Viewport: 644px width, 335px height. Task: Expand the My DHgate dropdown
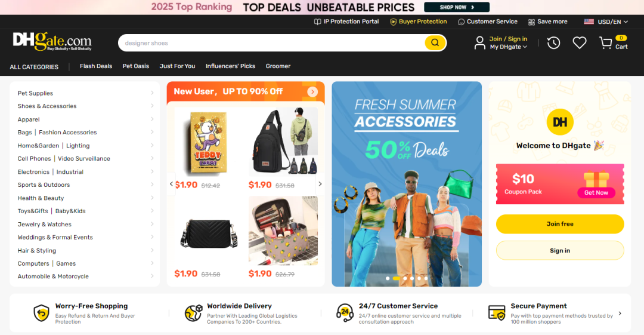(508, 47)
